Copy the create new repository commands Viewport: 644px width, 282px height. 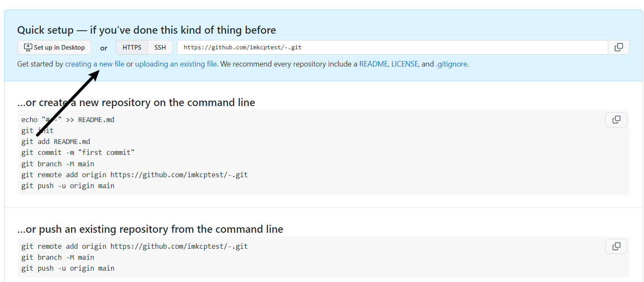coord(616,120)
